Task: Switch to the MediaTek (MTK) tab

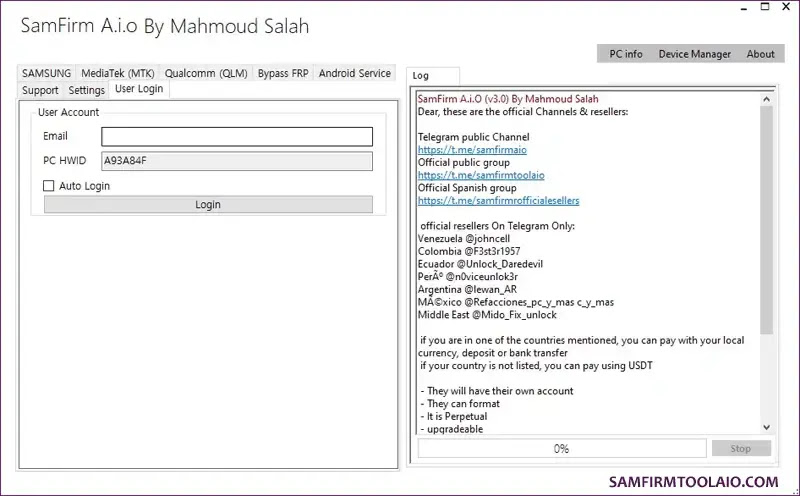Action: [x=117, y=73]
